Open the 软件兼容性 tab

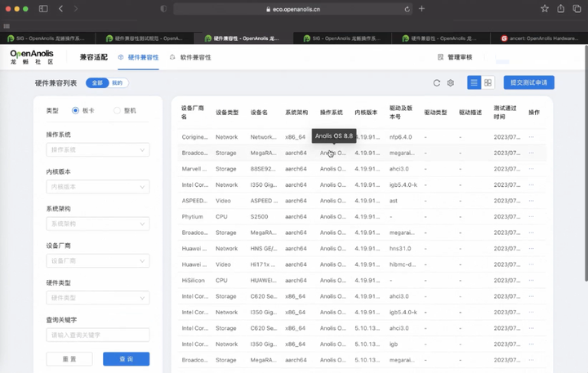190,57
